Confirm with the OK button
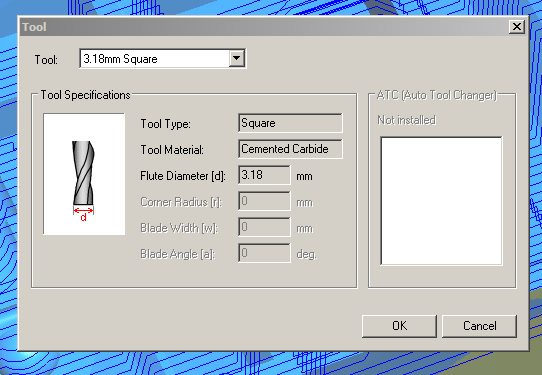The image size is (542, 375). tap(399, 326)
